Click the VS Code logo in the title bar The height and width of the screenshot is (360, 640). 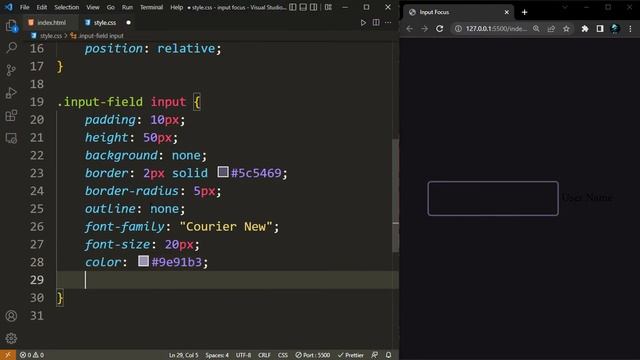tap(9, 7)
